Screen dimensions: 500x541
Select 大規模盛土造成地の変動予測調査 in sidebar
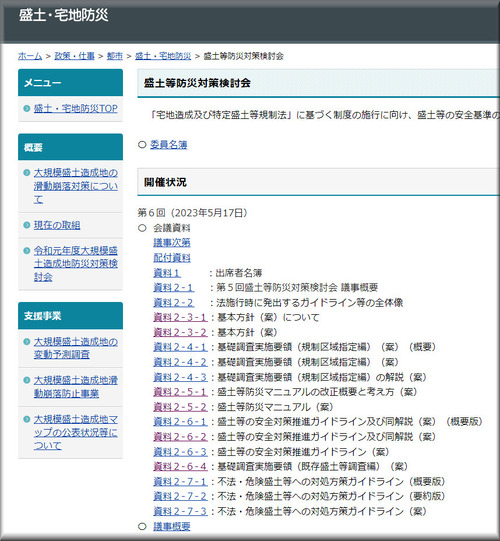coord(76,348)
